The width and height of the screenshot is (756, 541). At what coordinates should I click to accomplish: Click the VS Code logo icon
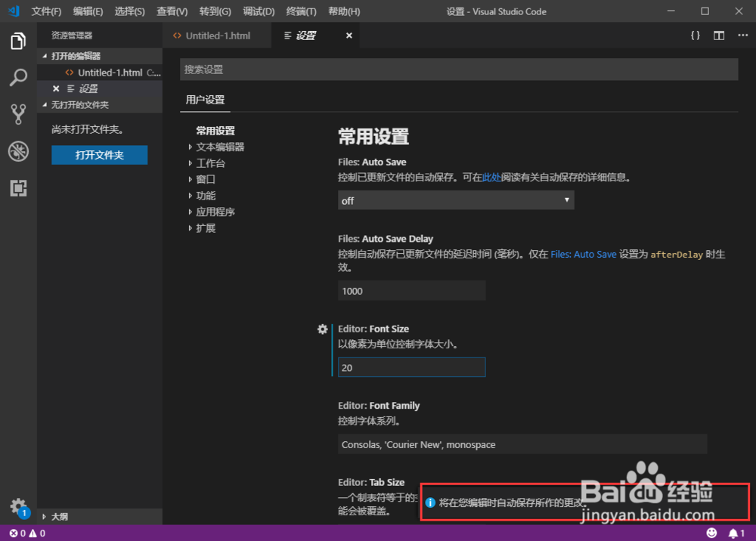pos(14,11)
